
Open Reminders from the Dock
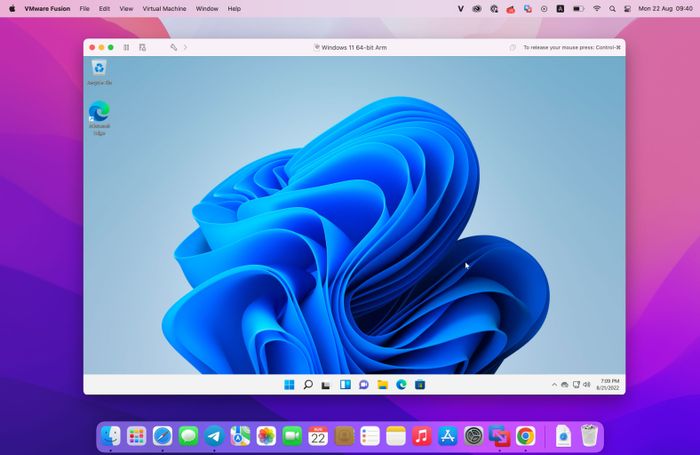point(370,435)
